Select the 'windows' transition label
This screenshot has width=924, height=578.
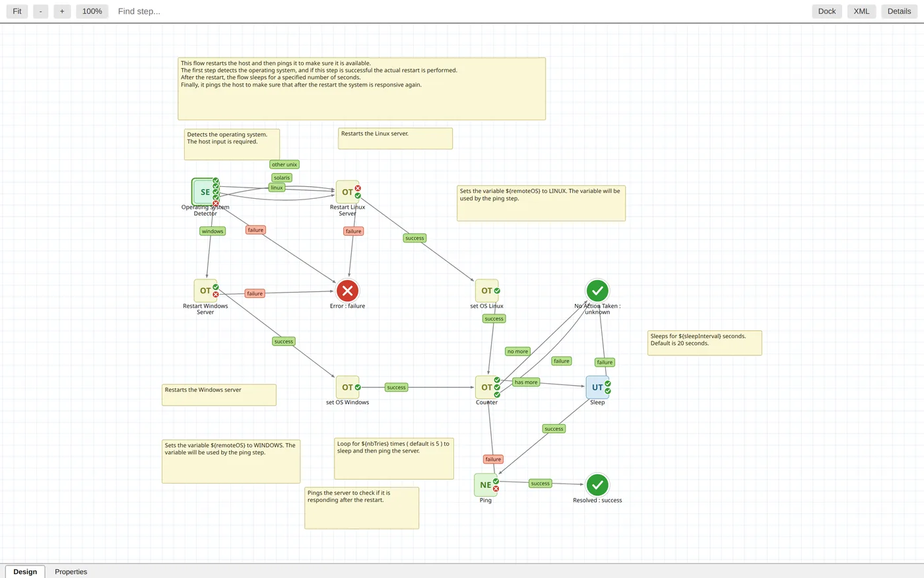coord(213,231)
